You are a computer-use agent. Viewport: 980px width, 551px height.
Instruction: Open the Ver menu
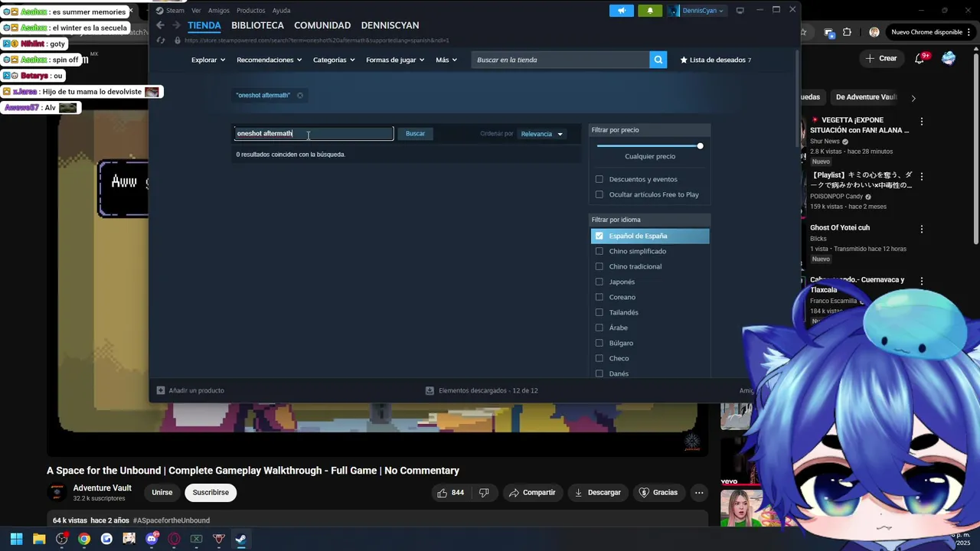pyautogui.click(x=196, y=11)
